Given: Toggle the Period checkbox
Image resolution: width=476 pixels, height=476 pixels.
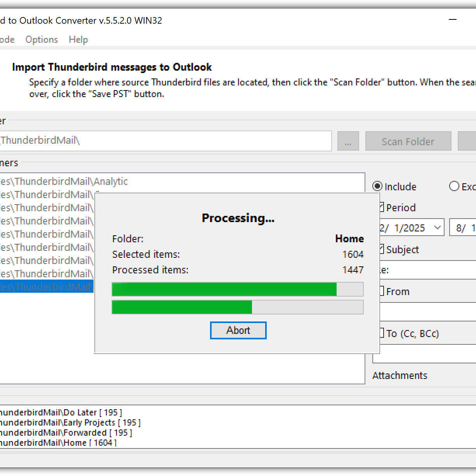Looking at the screenshot, I should pos(381,207).
